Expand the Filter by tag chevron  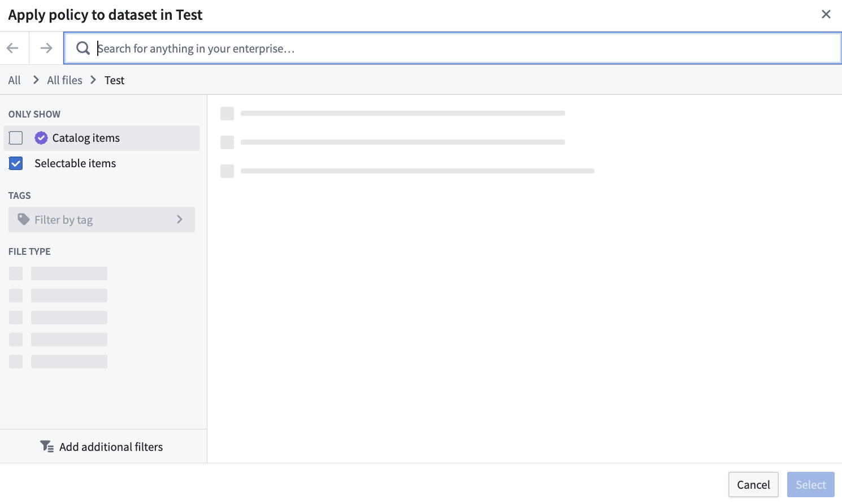pyautogui.click(x=180, y=219)
